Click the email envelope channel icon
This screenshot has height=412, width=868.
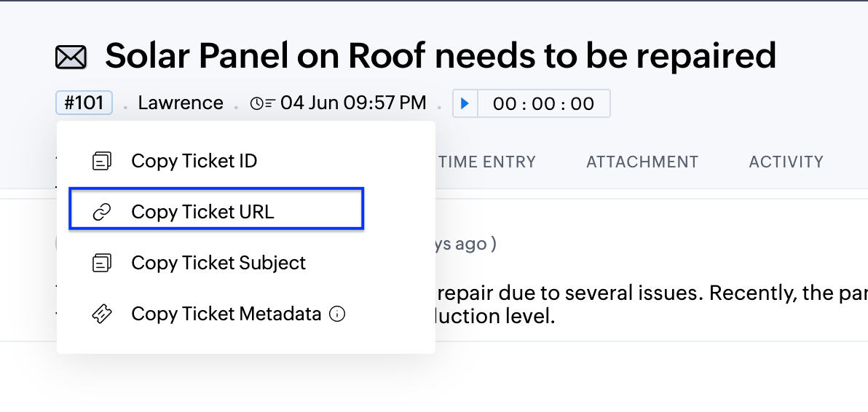71,58
